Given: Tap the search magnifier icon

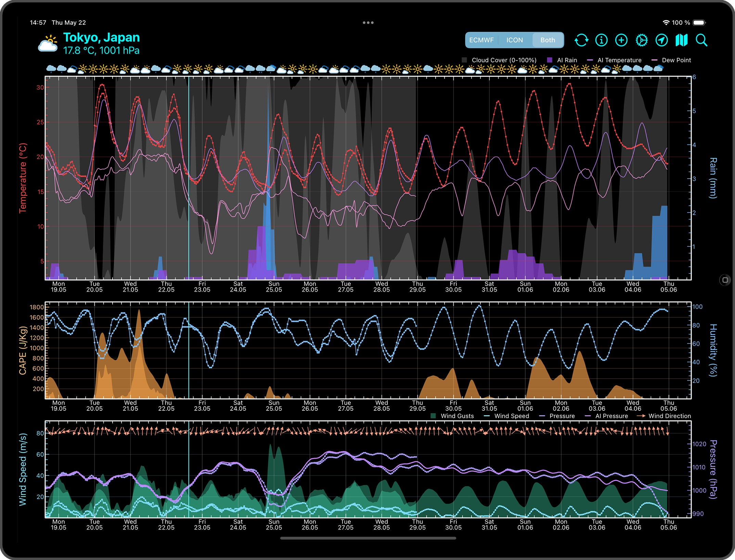Looking at the screenshot, I should pos(701,40).
